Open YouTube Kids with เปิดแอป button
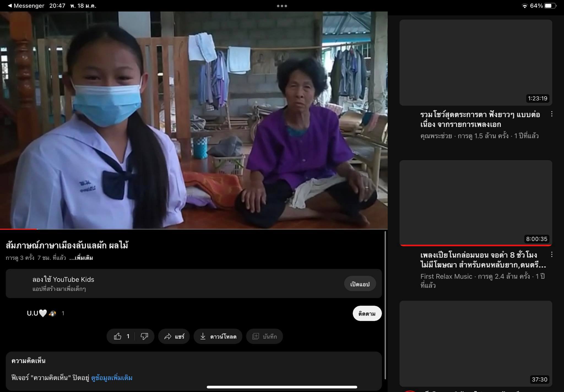 click(360, 284)
